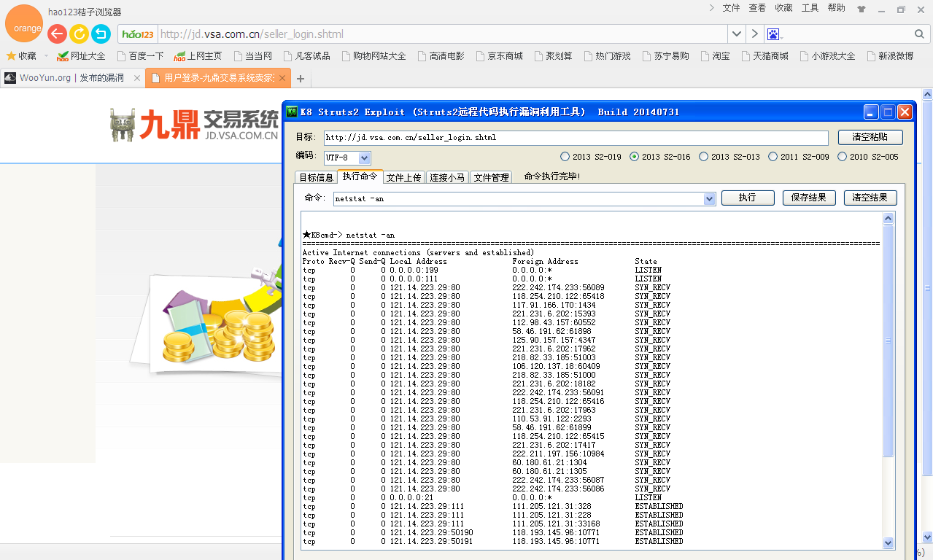Switch to the 文件上传 tab

click(x=404, y=177)
